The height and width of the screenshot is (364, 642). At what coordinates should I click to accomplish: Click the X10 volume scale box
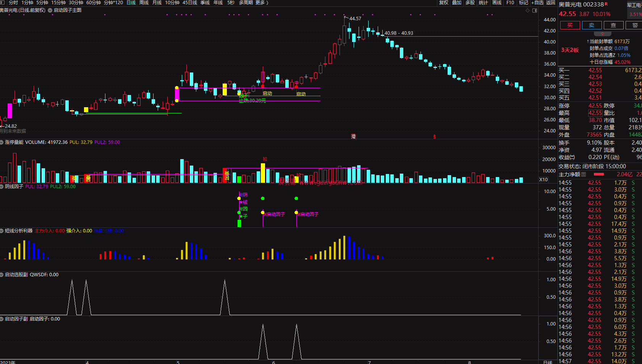[x=543, y=180]
